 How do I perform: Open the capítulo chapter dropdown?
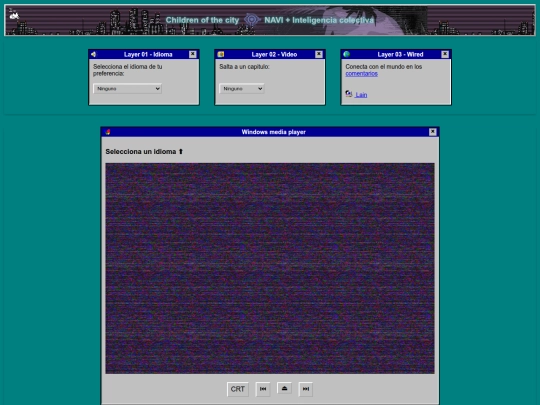pos(242,89)
